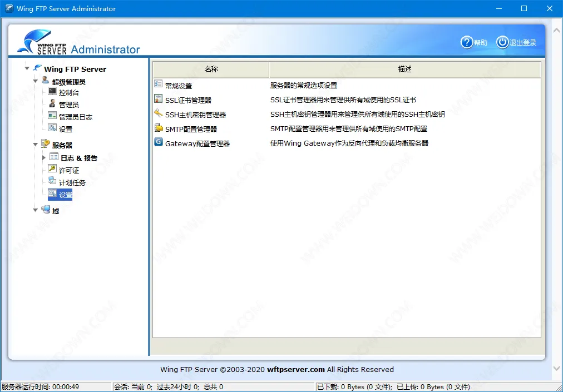Viewport: 563px width, 392px height.
Task: Open SMTP配置管理器 in the list
Action: tap(191, 129)
